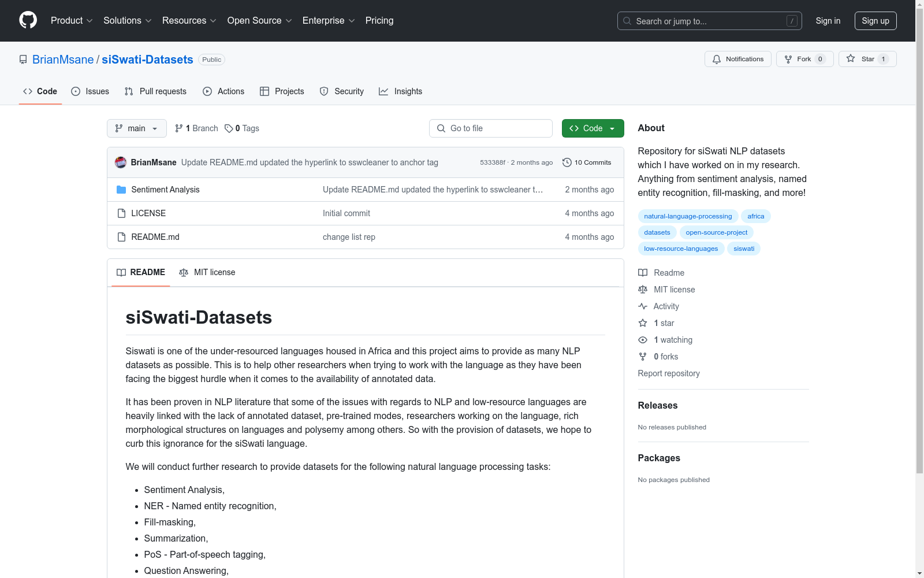924x578 pixels.
Task: Open the LICENSE file
Action: pyautogui.click(x=148, y=213)
